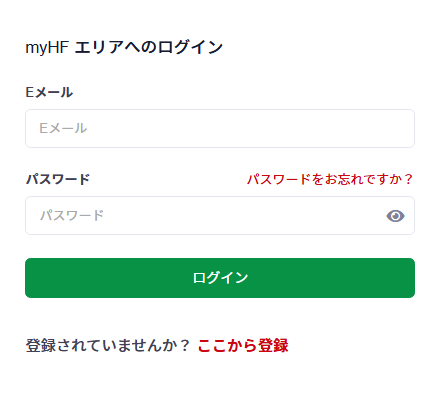437x397 pixels.
Task: Click the Eメール label above the field
Action: point(49,92)
